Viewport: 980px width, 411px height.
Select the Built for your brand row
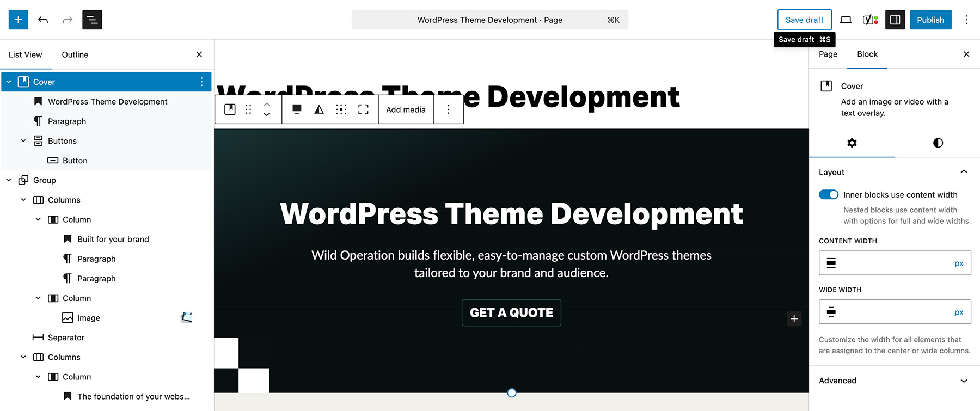[x=106, y=239]
